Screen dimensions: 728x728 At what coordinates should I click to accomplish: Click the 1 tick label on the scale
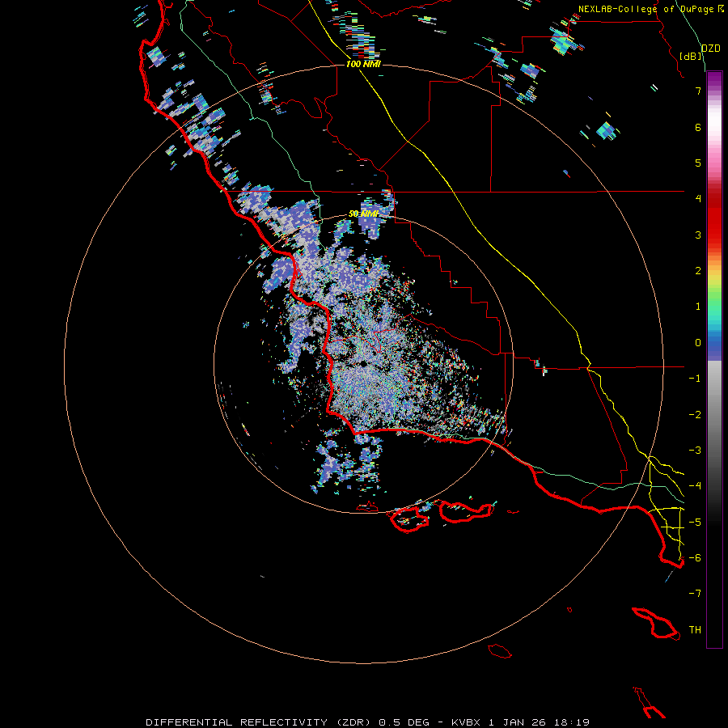698,307
